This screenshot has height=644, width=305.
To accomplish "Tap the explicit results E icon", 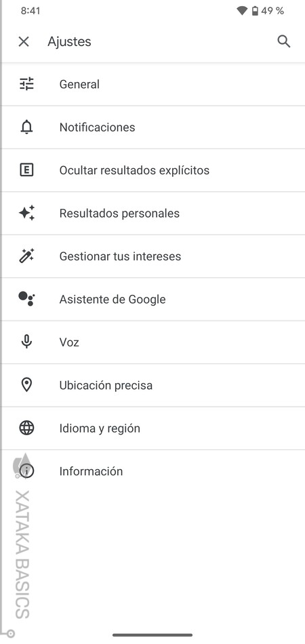I will tap(26, 170).
